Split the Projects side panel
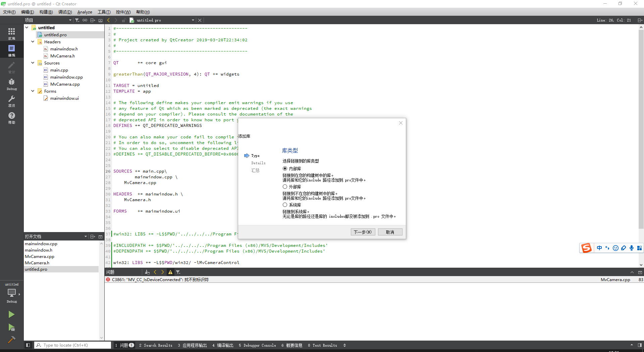The height and width of the screenshot is (352, 644). [x=93, y=20]
